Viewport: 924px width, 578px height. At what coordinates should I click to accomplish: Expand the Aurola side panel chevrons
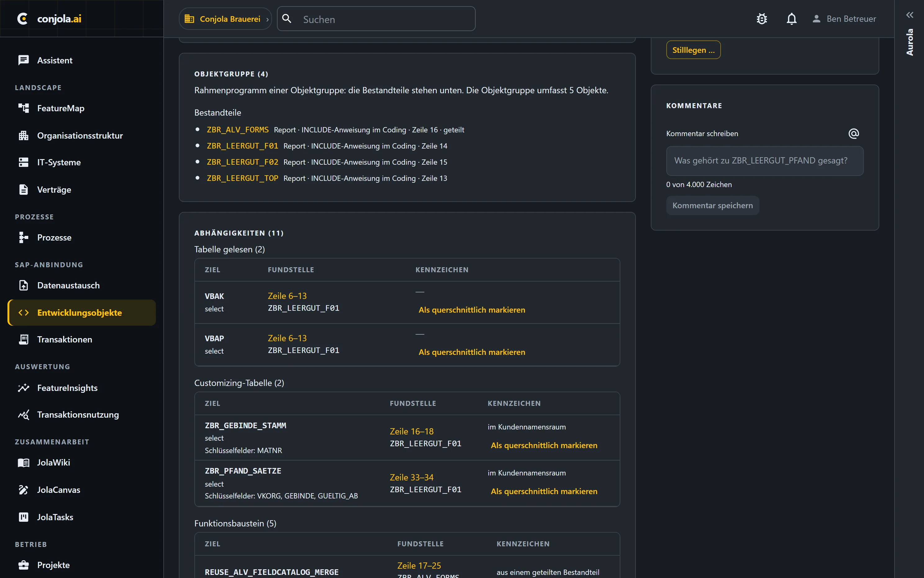pos(909,15)
